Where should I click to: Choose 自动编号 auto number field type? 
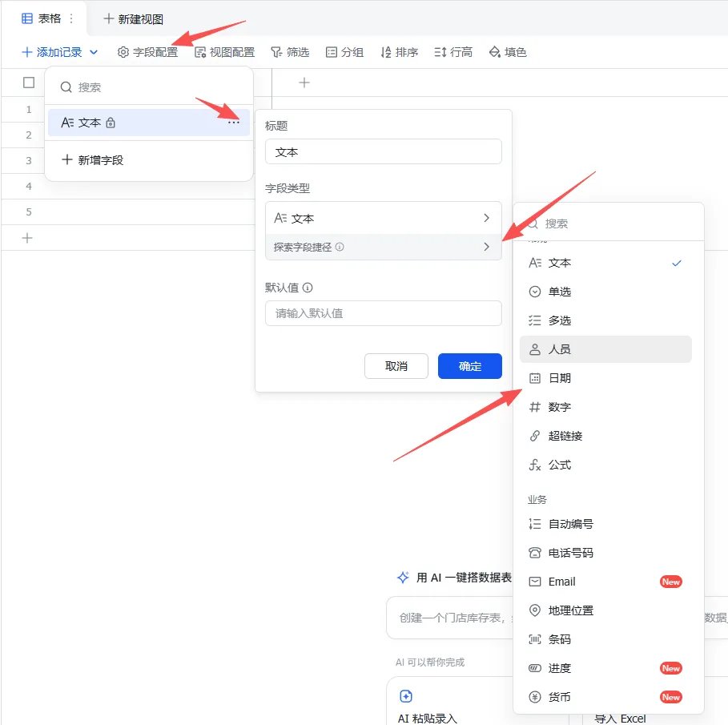coord(605,524)
